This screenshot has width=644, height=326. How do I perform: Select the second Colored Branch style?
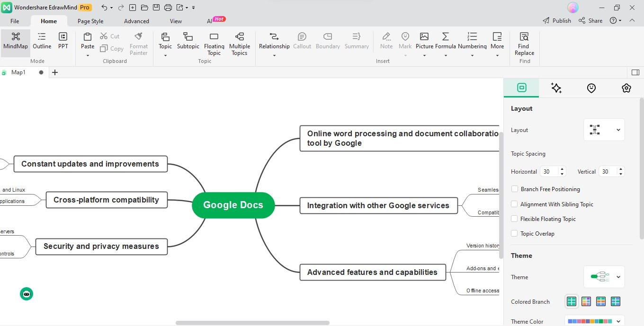coord(586,301)
